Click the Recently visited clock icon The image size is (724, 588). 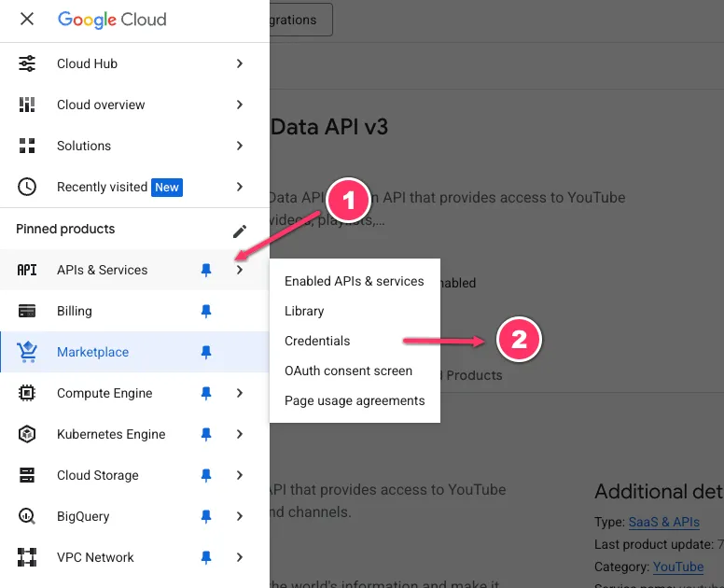tap(27, 187)
